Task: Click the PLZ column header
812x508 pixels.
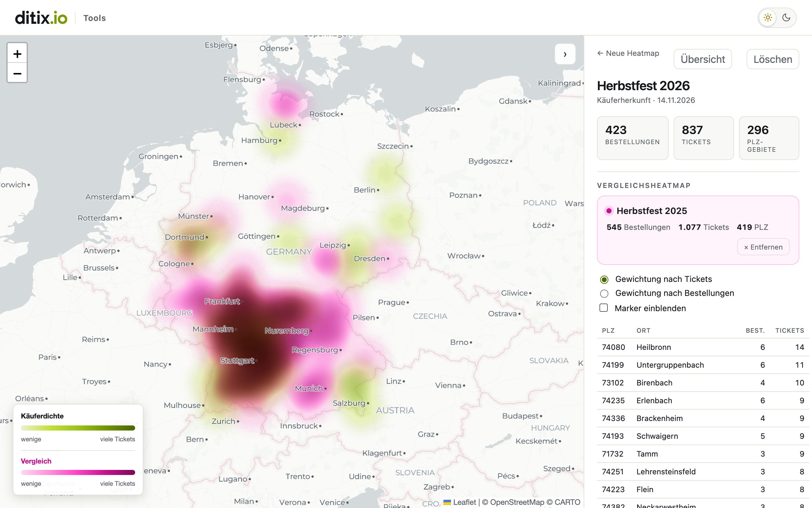Action: coord(608,331)
